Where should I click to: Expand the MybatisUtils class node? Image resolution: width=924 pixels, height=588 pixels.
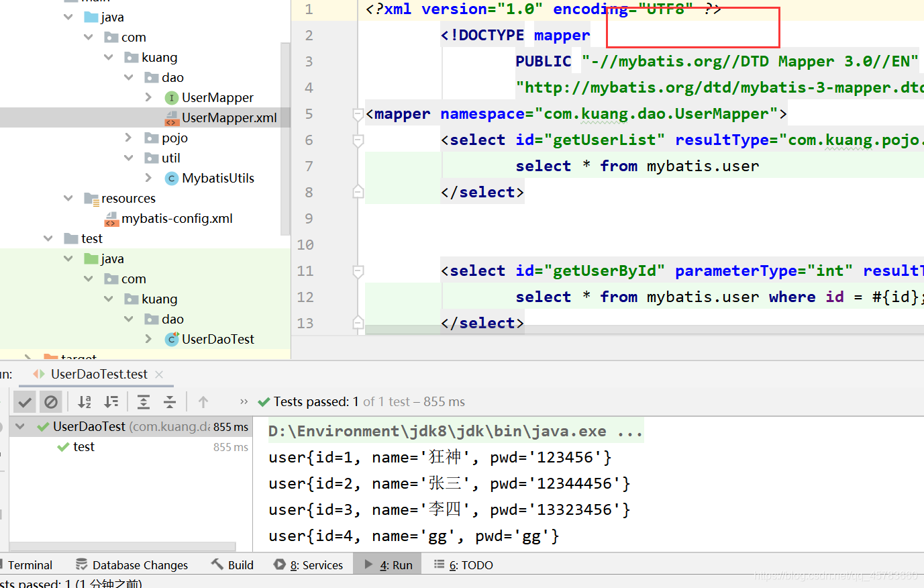[x=149, y=179]
